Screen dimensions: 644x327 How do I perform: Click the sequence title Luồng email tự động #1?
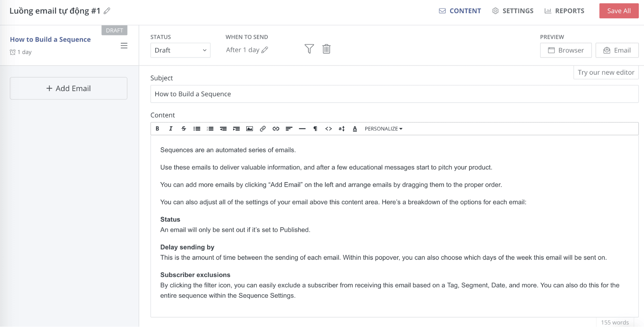tap(55, 11)
